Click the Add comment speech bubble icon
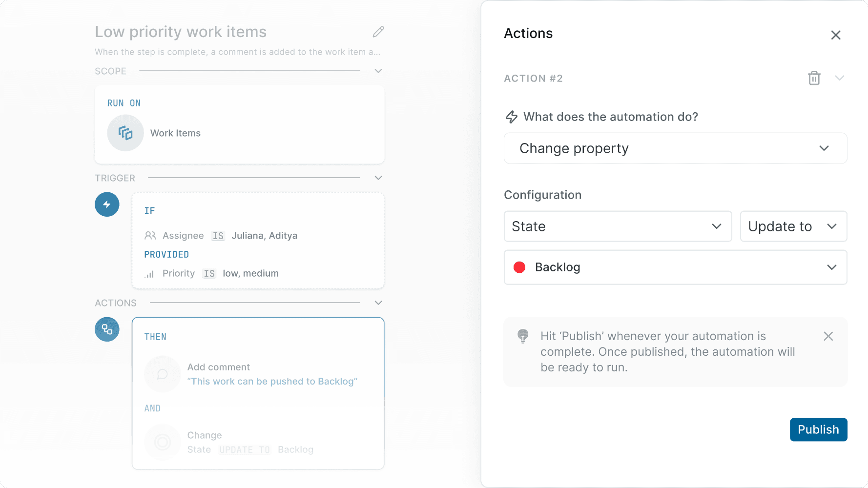Image resolution: width=868 pixels, height=488 pixels. [x=162, y=374]
